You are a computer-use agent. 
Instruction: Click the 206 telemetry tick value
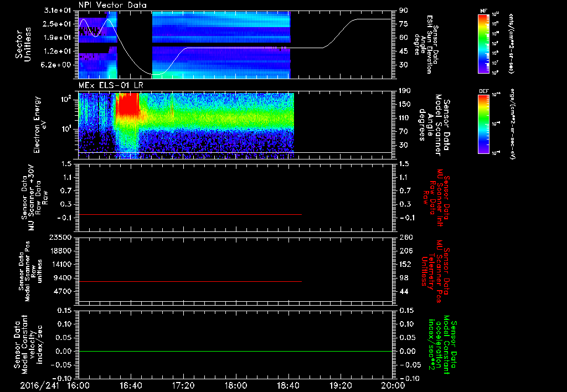[x=405, y=251]
